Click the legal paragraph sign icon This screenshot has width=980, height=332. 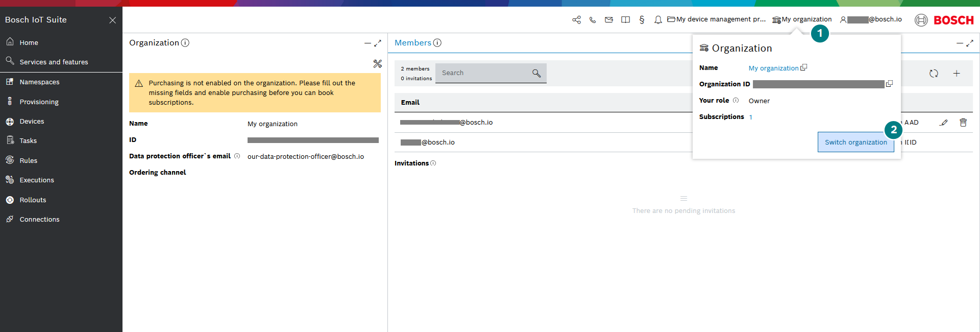pyautogui.click(x=642, y=20)
